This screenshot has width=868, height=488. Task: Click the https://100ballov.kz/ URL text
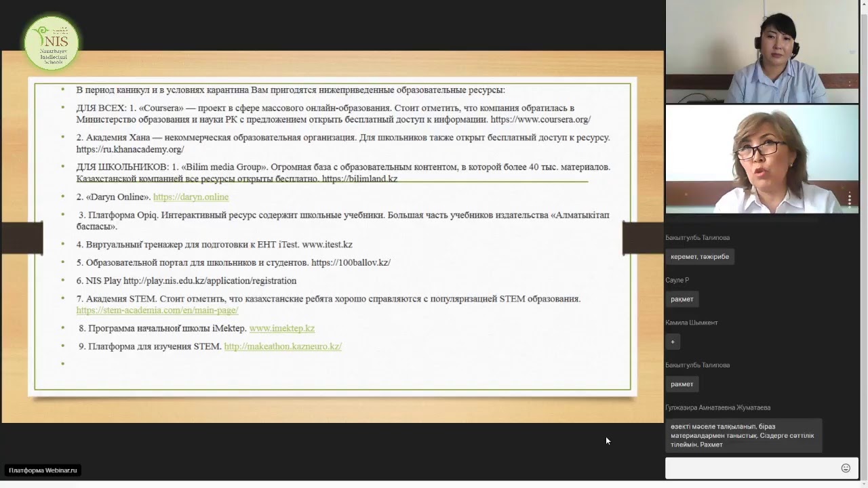coord(351,262)
